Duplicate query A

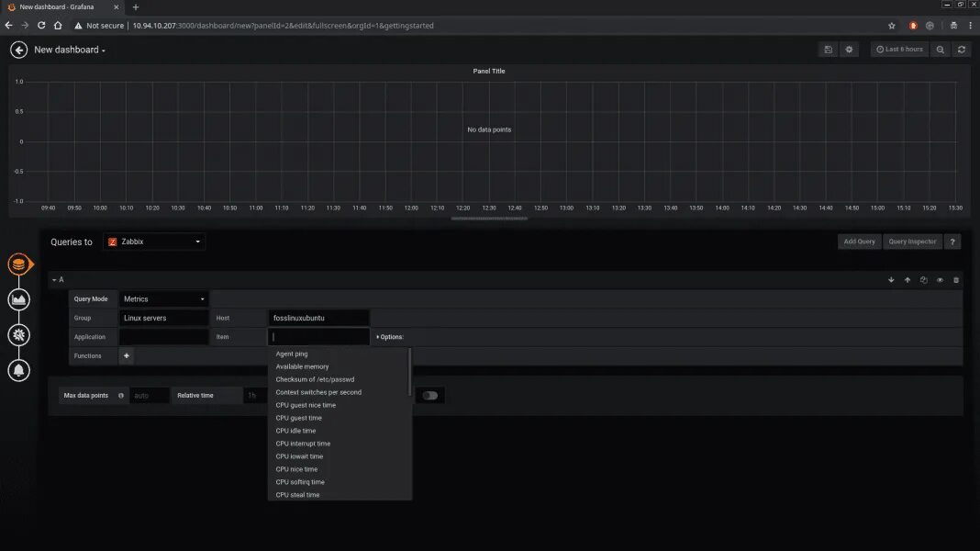(x=924, y=280)
